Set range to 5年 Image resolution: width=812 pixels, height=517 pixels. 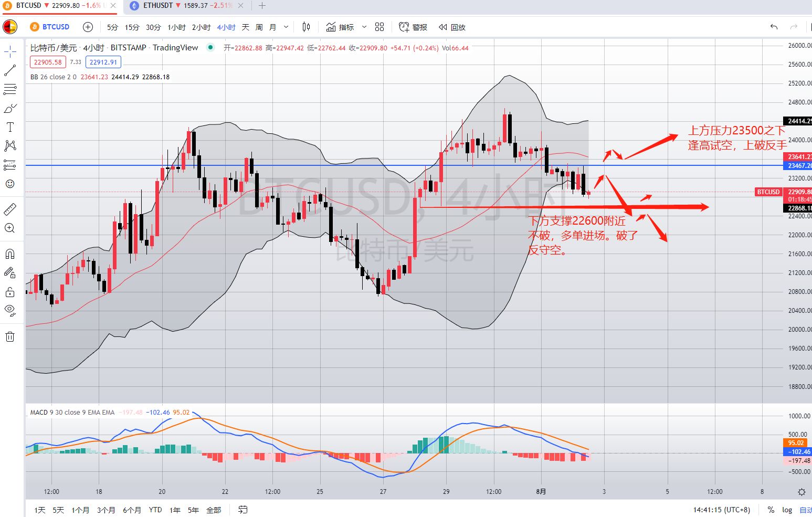(193, 510)
